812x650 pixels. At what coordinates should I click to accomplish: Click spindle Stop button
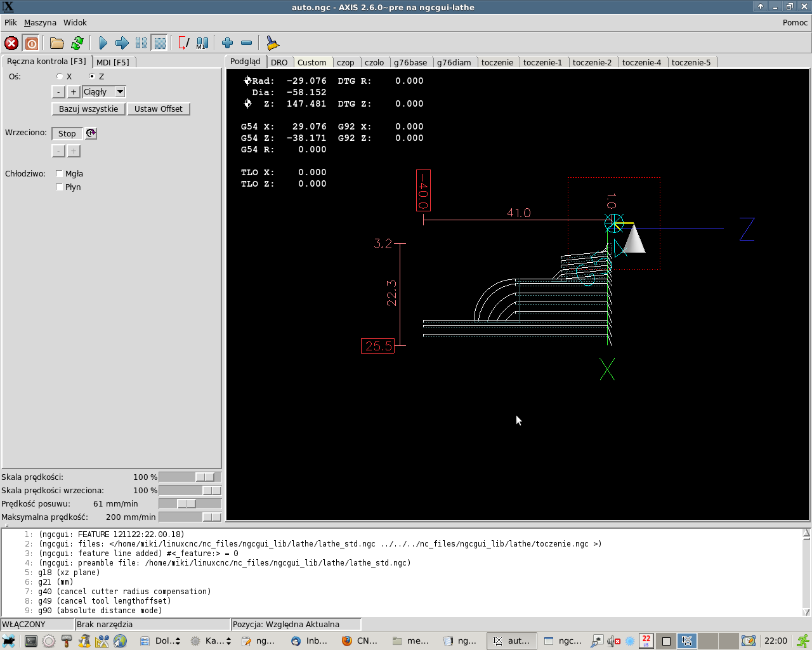(67, 133)
